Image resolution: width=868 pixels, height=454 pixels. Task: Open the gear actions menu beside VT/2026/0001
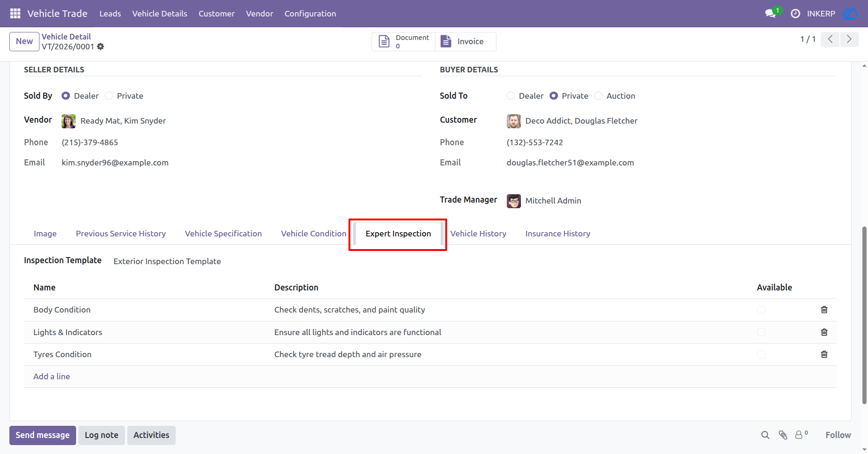click(x=101, y=47)
